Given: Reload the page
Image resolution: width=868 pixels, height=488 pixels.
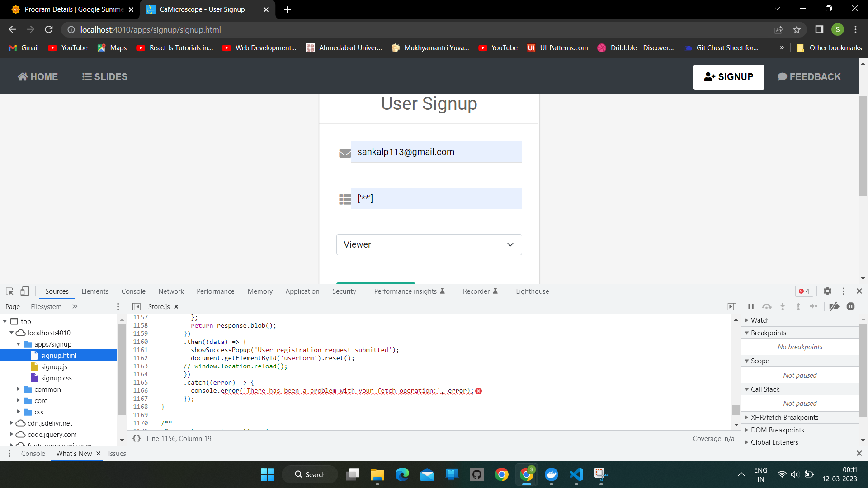Looking at the screenshot, I should point(49,30).
